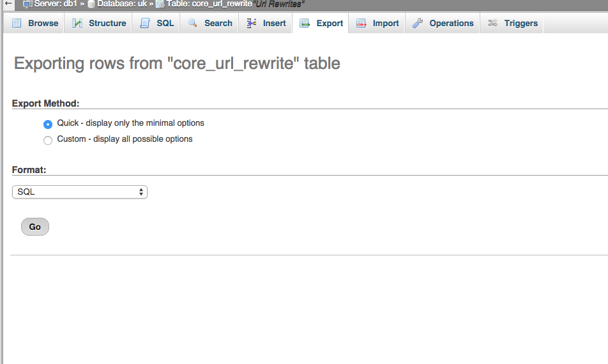Click the 'Export Method:' section label
The width and height of the screenshot is (608, 364).
[46, 103]
